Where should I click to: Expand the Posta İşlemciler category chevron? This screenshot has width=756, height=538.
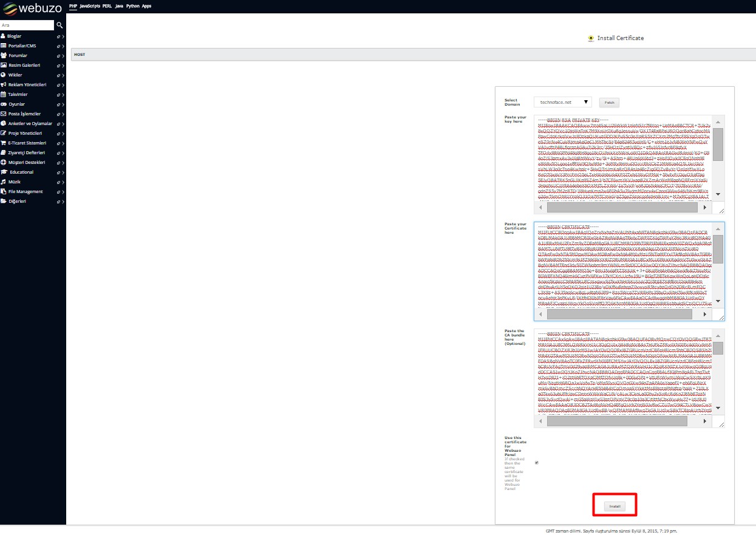pyautogui.click(x=63, y=114)
